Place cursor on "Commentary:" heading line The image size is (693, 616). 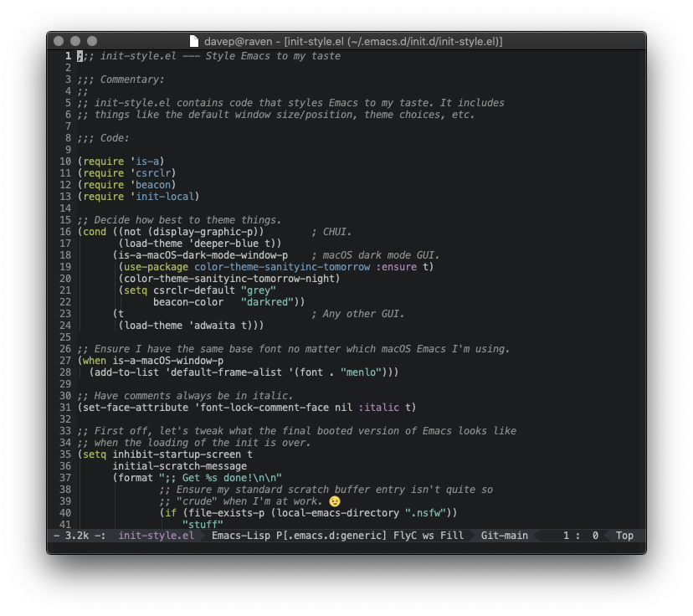(121, 80)
